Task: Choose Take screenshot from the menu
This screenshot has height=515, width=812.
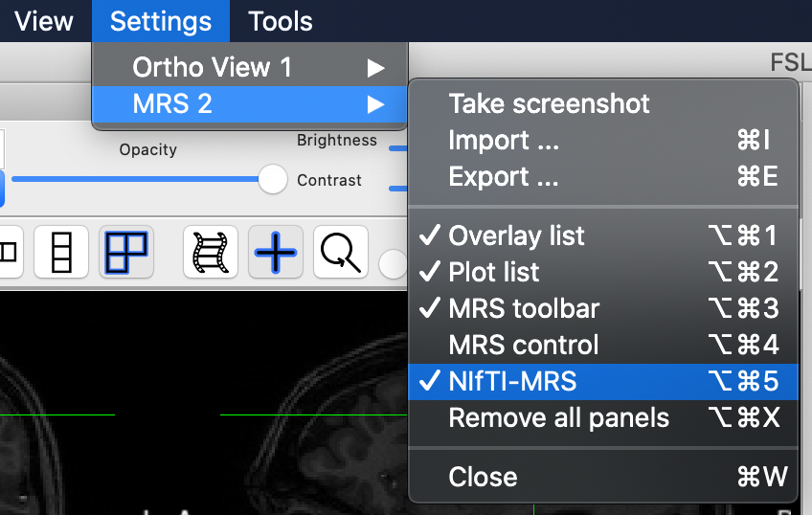Action: (x=549, y=103)
